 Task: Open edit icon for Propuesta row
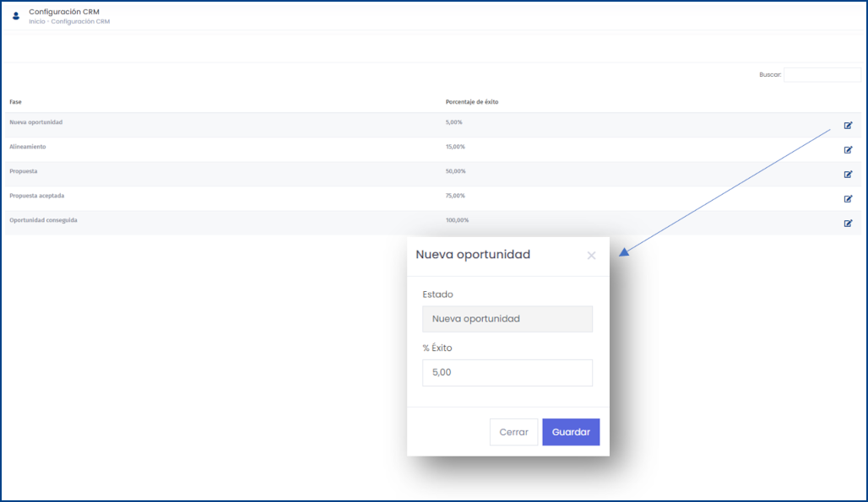848,174
